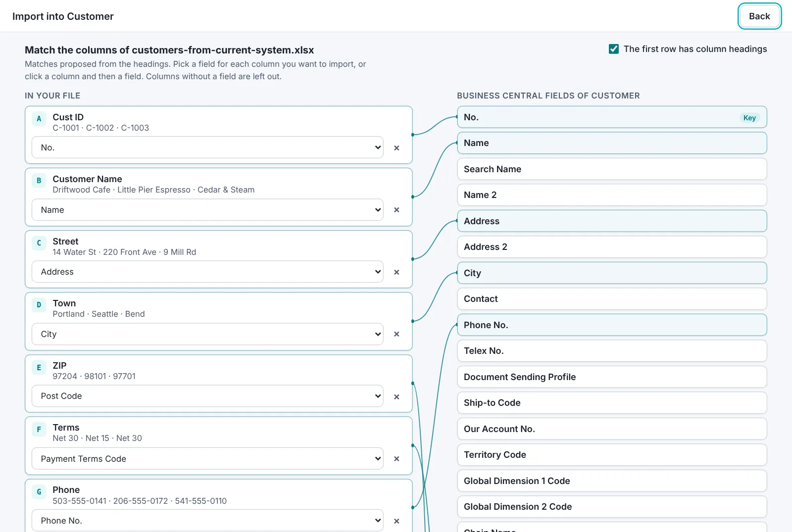Choose the Ship-to Code field
792x532 pixels.
pyautogui.click(x=612, y=403)
